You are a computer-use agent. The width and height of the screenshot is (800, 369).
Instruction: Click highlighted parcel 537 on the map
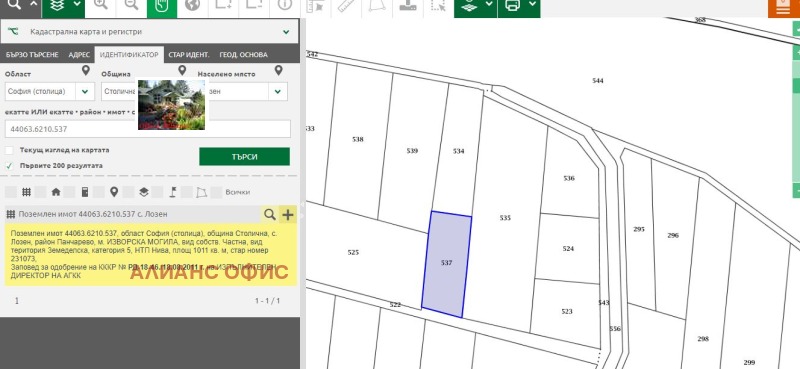446,263
